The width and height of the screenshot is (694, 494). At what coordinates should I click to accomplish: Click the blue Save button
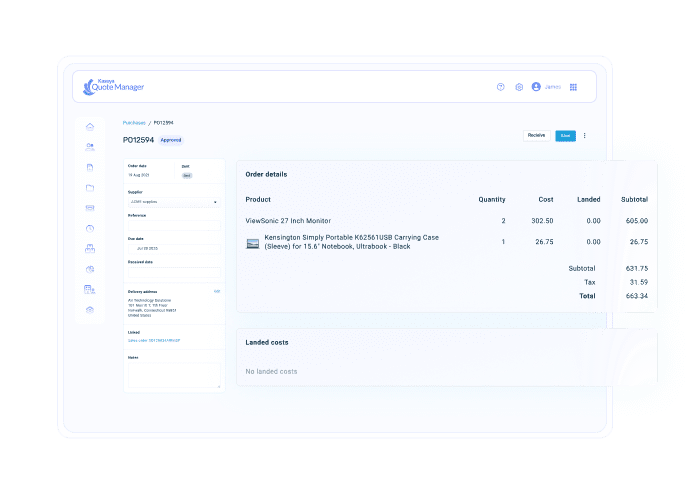click(565, 135)
